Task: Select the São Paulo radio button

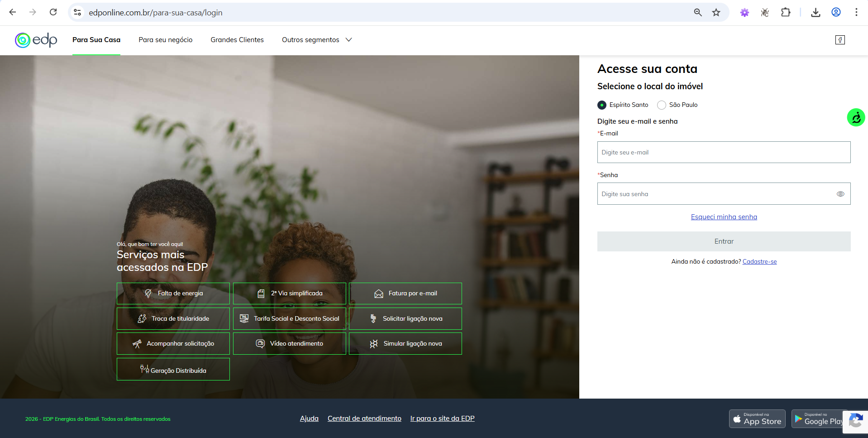Action: pyautogui.click(x=661, y=105)
